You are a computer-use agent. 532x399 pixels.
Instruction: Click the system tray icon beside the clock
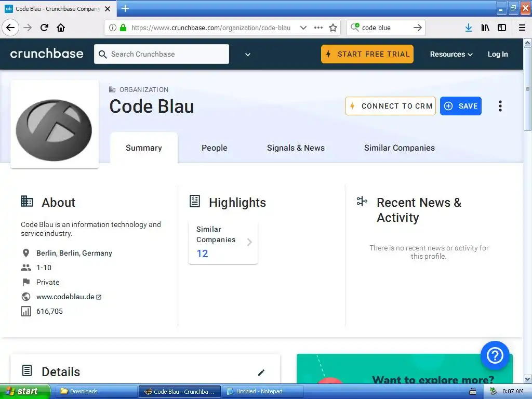pos(493,392)
